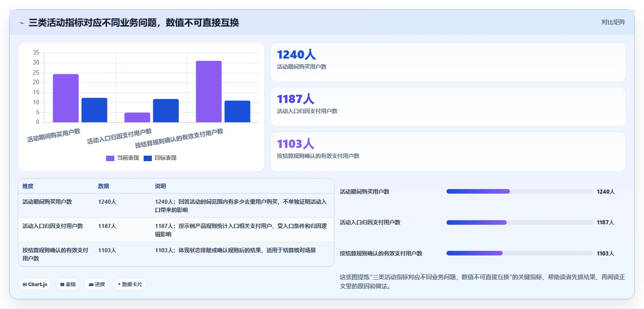This screenshot has height=309, width=644.
Task: Click the 活动期间购买用户数 table row label
Action: coord(47,201)
